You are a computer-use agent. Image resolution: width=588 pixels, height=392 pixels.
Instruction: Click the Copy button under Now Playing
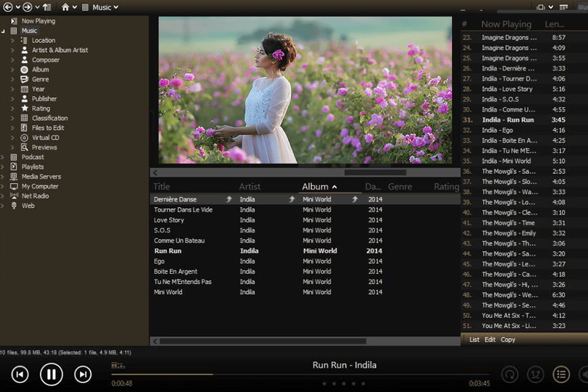508,339
